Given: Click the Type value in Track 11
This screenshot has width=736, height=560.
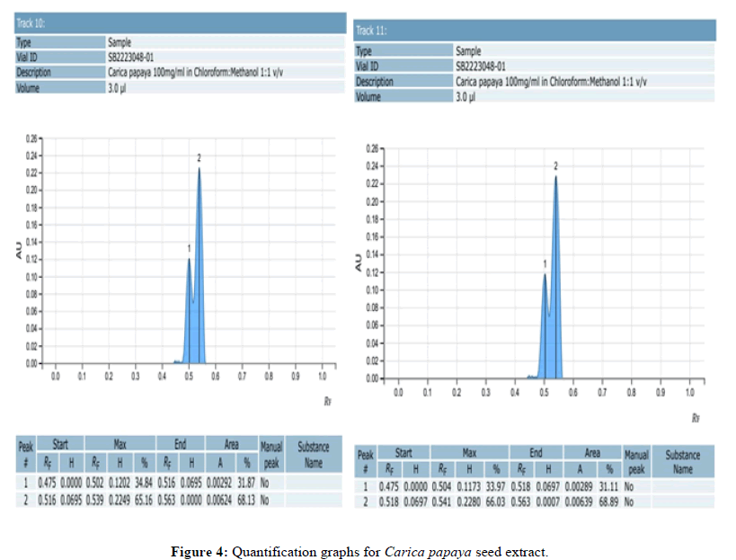Looking at the screenshot, I should click(x=468, y=51).
